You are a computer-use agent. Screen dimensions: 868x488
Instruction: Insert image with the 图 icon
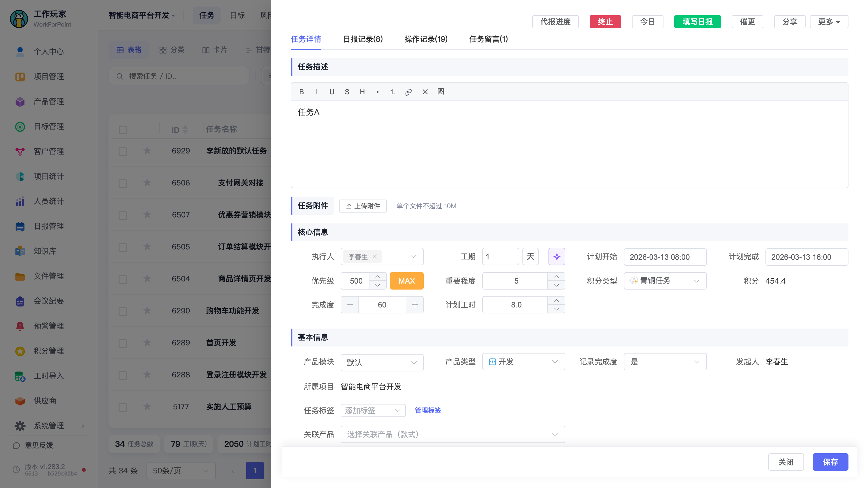click(x=441, y=92)
